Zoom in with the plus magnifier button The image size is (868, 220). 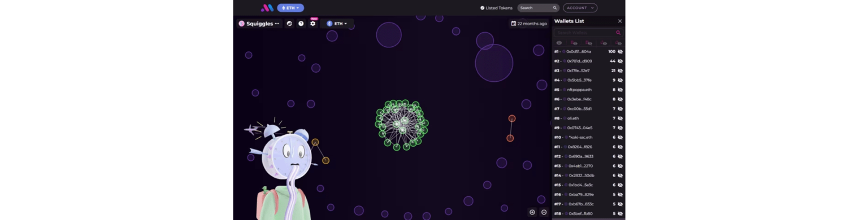point(532,212)
